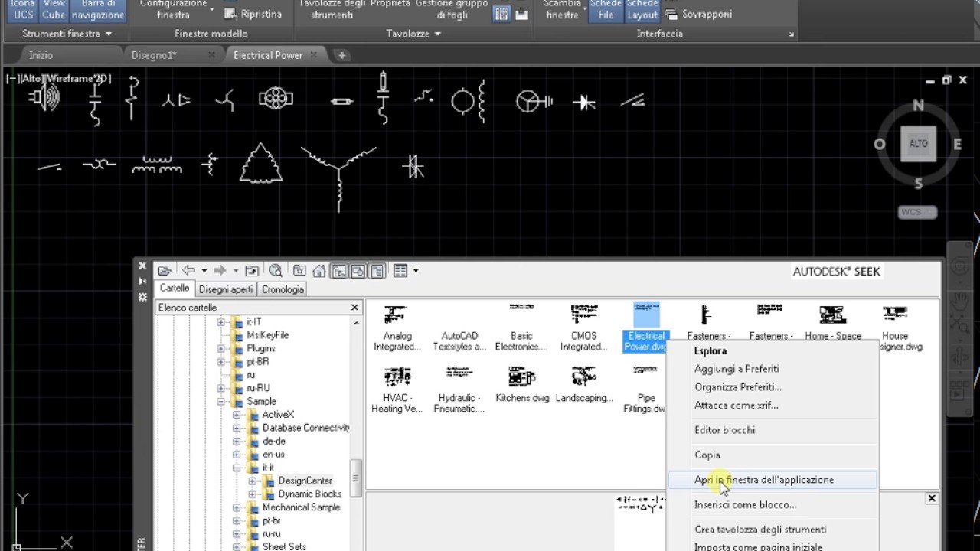The width and height of the screenshot is (980, 551).
Task: Select the Mechanical Sample folder
Action: pos(301,507)
